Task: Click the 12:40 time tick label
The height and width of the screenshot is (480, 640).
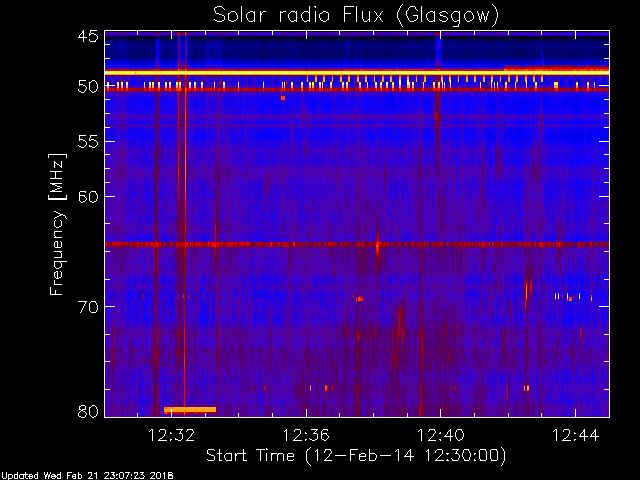Action: point(441,435)
